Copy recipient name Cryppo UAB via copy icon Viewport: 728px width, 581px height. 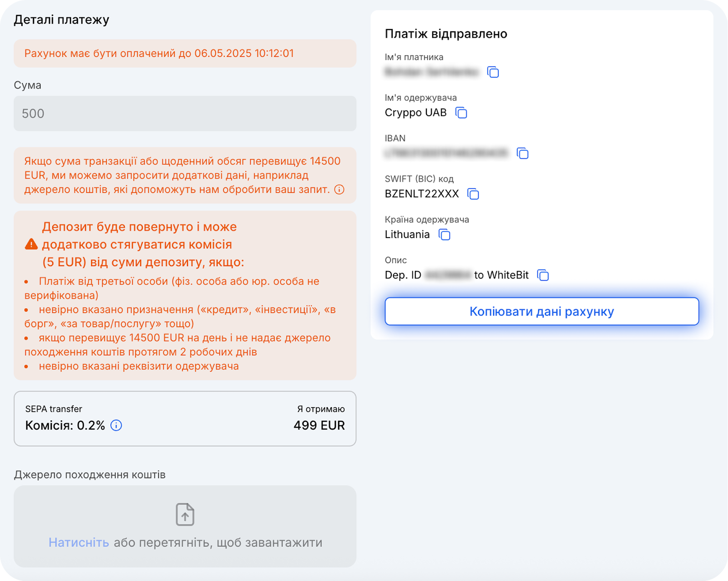[461, 113]
